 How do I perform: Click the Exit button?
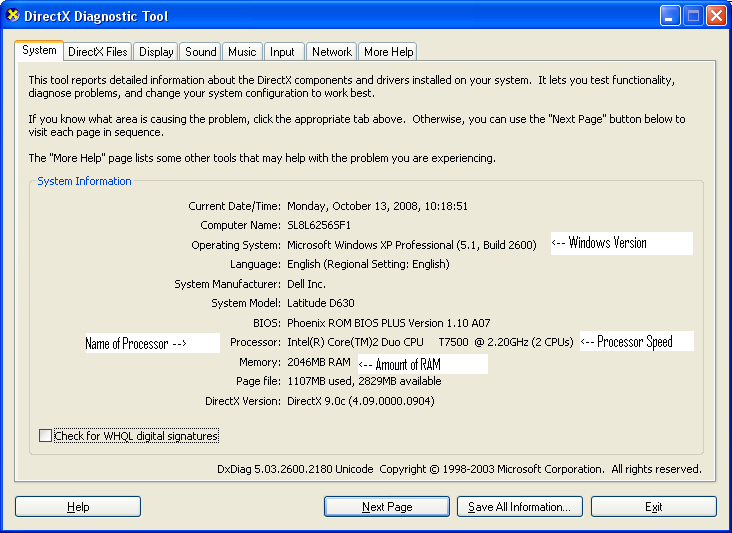coord(654,507)
